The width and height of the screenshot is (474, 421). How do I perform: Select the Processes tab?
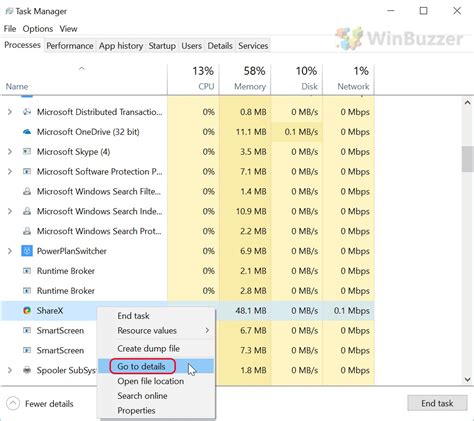click(x=22, y=45)
